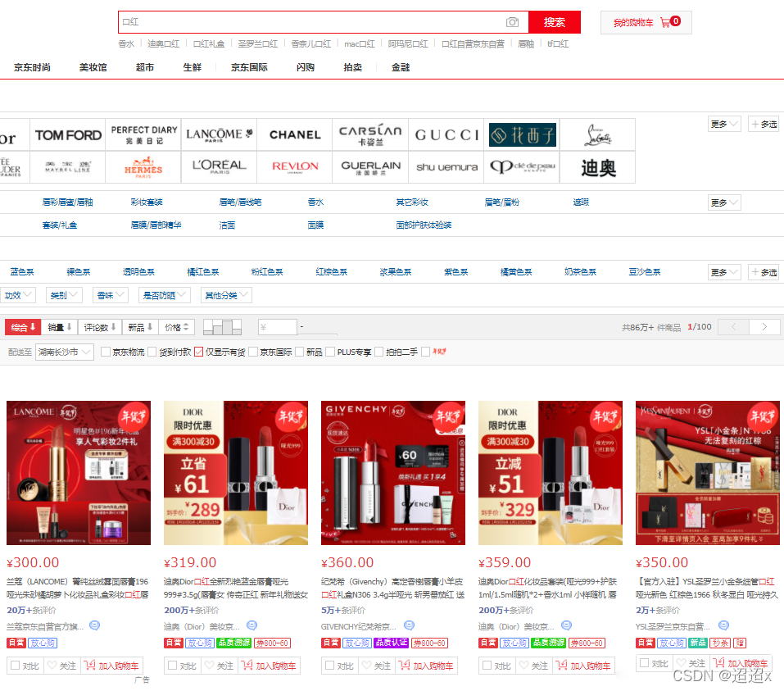Select the LANCOME brand logo

[x=220, y=135]
